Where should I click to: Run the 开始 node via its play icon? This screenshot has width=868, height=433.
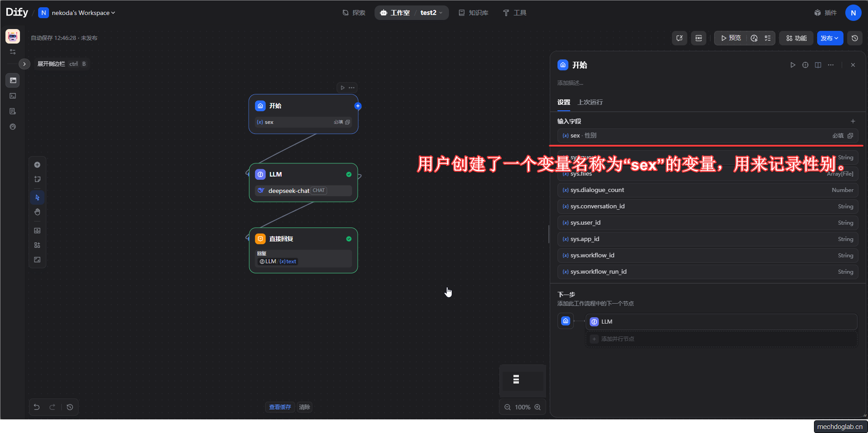click(793, 65)
